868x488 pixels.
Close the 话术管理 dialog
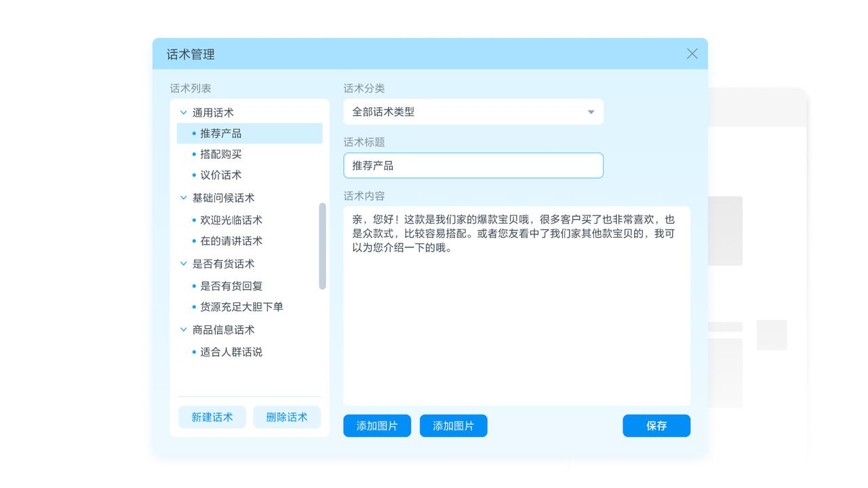(x=692, y=54)
